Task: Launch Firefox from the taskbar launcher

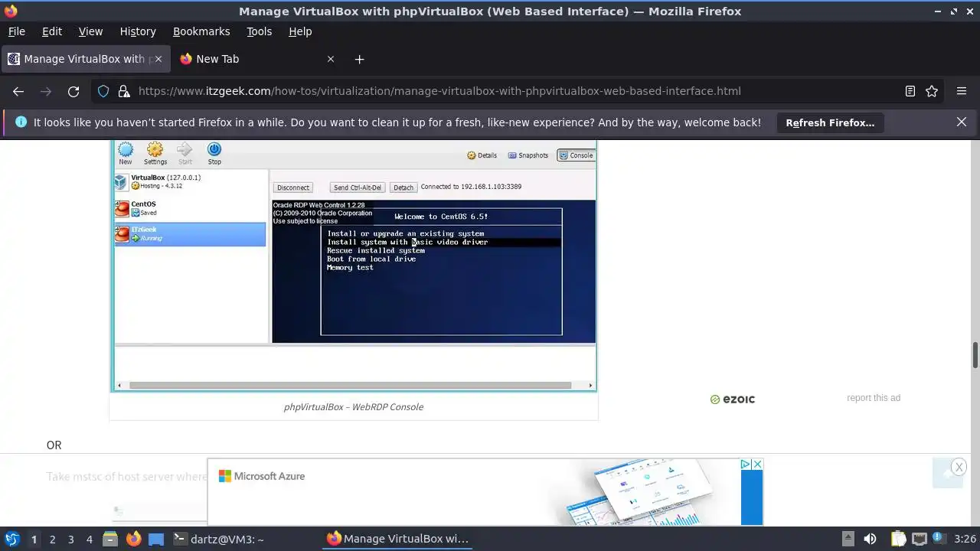Action: click(x=133, y=539)
